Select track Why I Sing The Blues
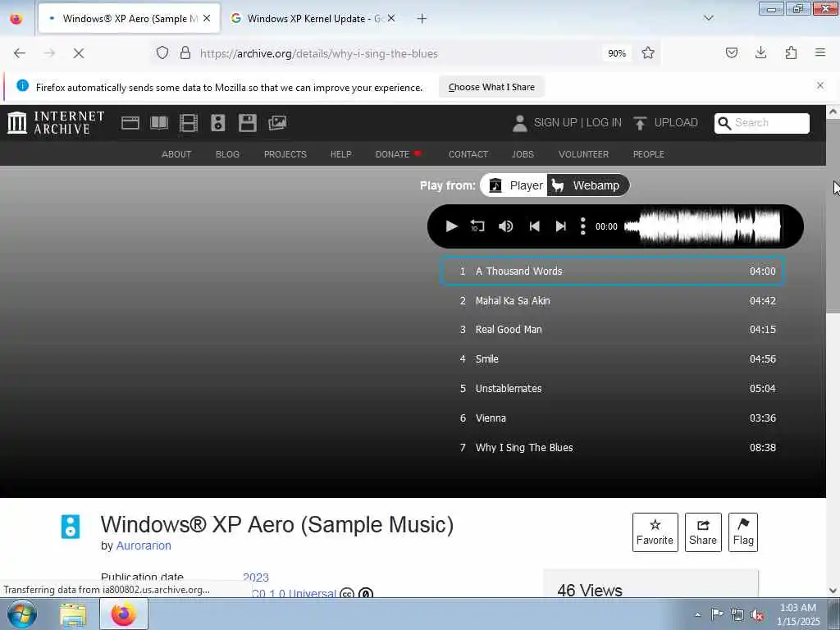The image size is (840, 630). click(612, 447)
